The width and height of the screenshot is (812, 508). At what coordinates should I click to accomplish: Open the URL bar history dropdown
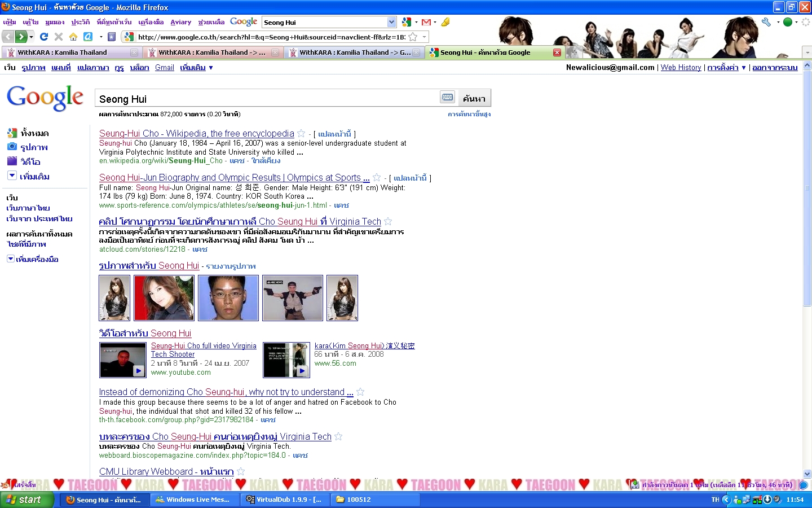(425, 37)
